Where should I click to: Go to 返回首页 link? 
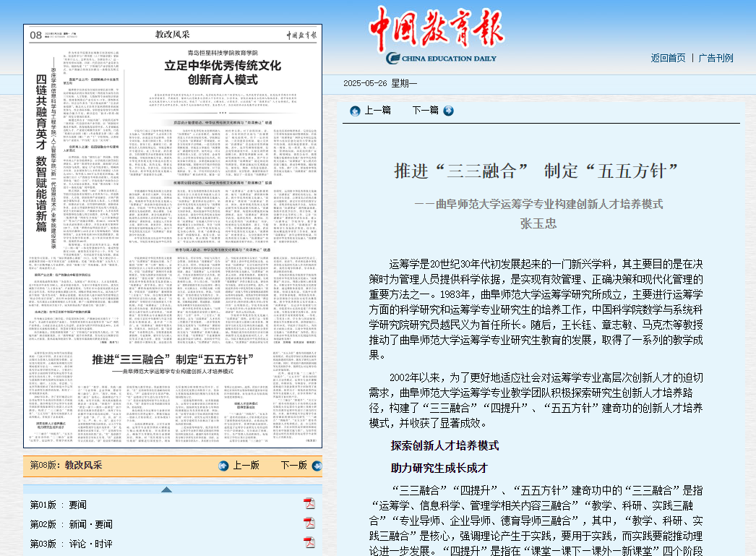tap(668, 58)
